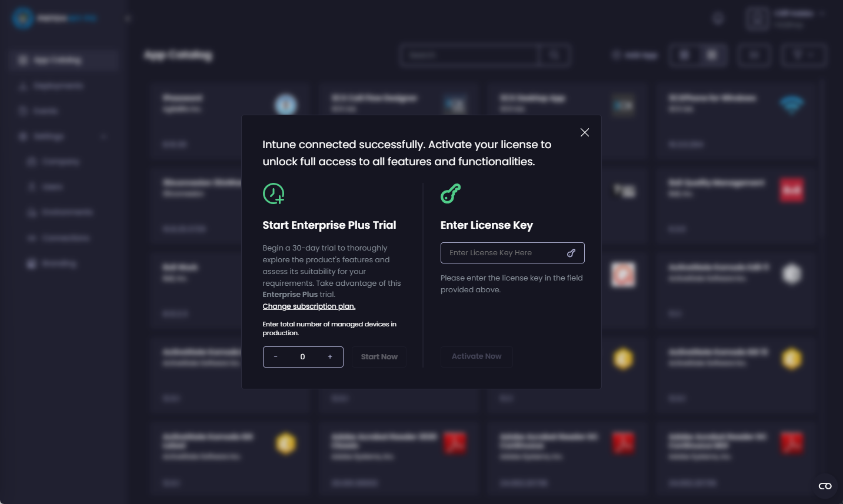Select the Start Enterprise Plus Trial heading
843x504 pixels.
[329, 225]
